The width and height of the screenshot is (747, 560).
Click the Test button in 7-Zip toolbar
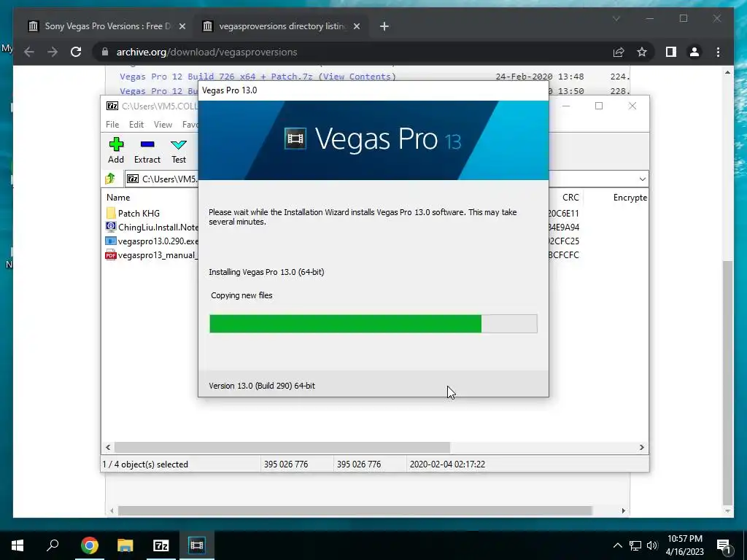(x=179, y=151)
